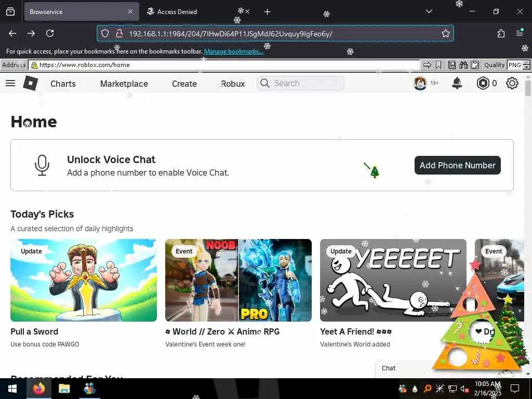Click the Add Phone Number button
The image size is (532, 399).
457,165
